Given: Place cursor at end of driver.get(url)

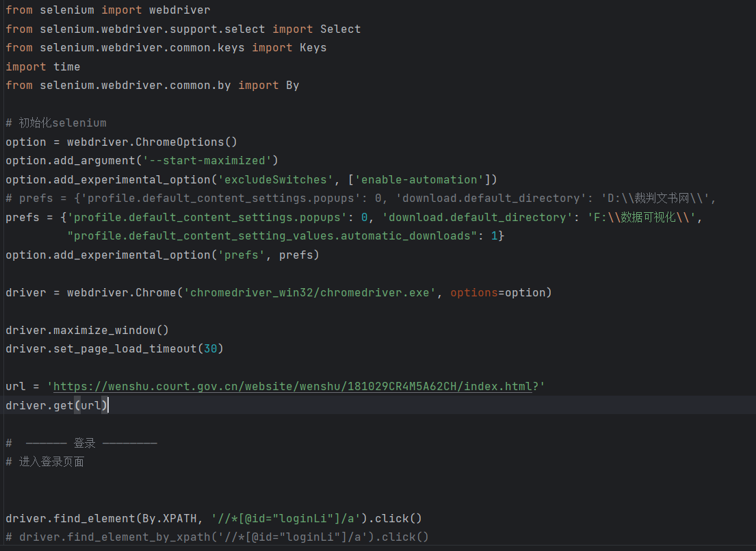Looking at the screenshot, I should tap(108, 405).
